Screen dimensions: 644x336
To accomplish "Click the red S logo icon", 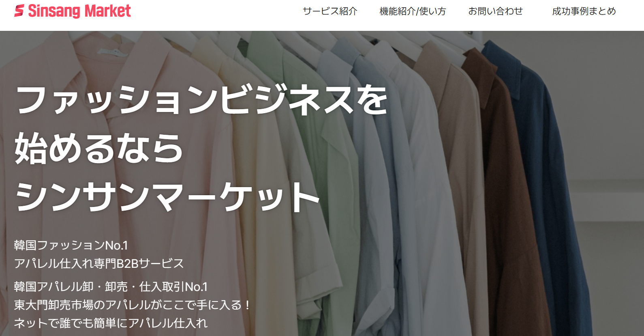I will [19, 11].
